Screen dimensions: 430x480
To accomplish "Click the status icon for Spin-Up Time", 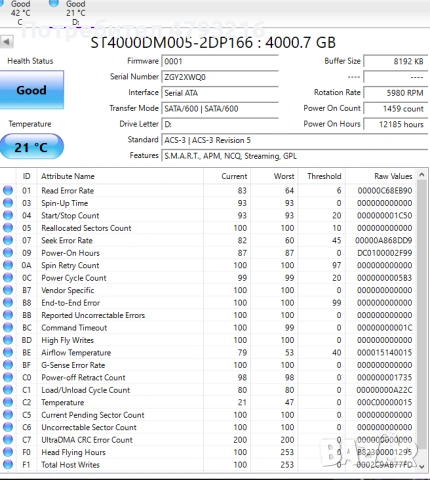I will click(8, 203).
